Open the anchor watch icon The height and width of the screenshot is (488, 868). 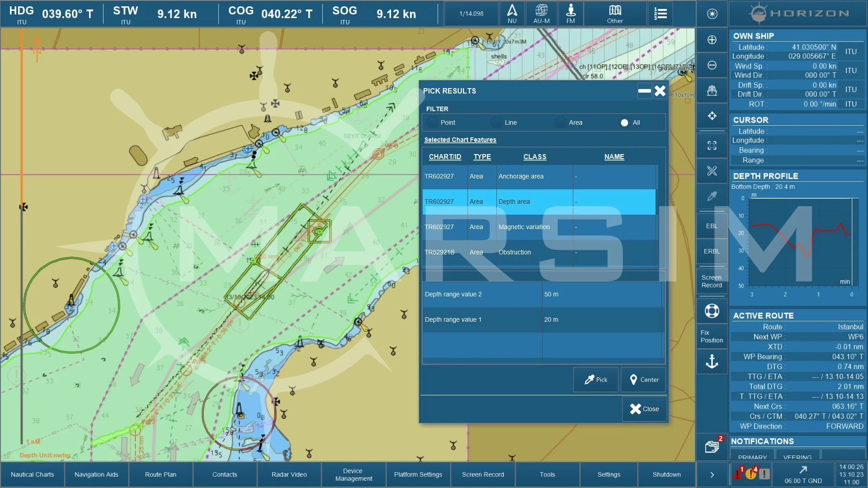(x=712, y=361)
